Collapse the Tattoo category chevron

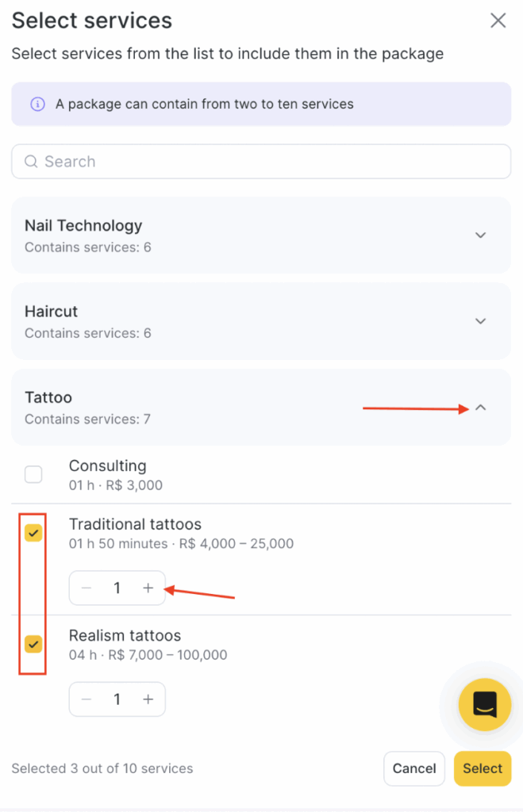pos(480,408)
